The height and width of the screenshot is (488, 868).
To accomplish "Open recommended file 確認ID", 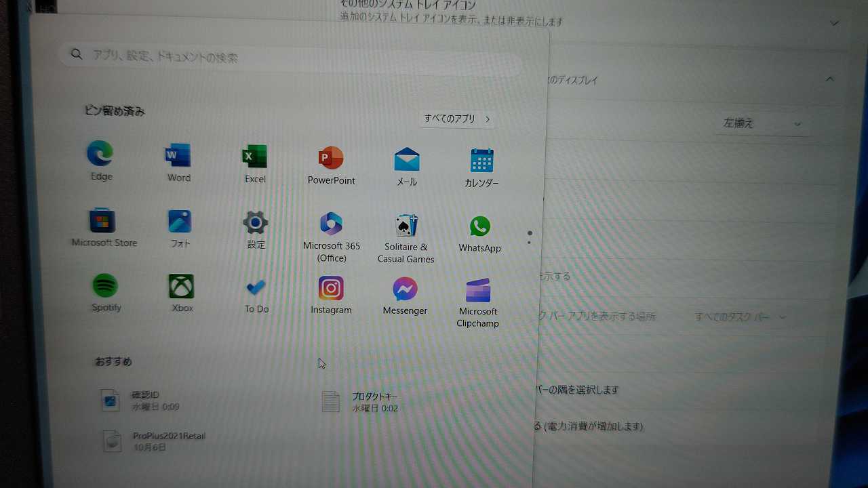I will [140, 401].
